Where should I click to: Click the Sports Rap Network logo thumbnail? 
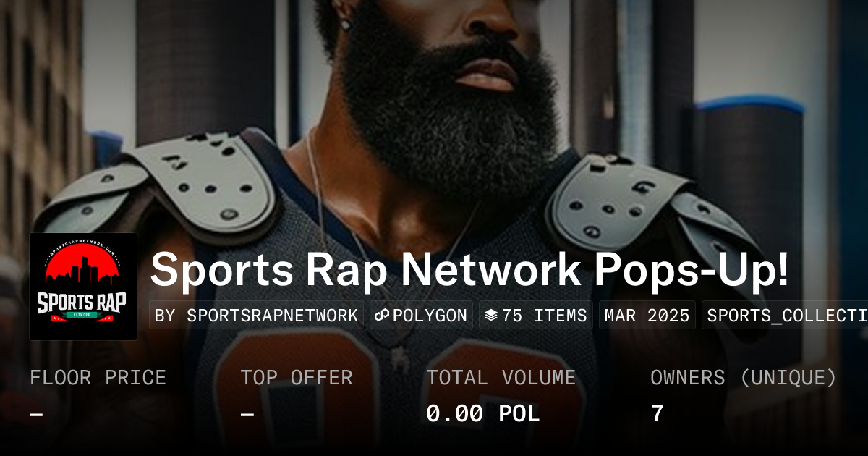[83, 287]
